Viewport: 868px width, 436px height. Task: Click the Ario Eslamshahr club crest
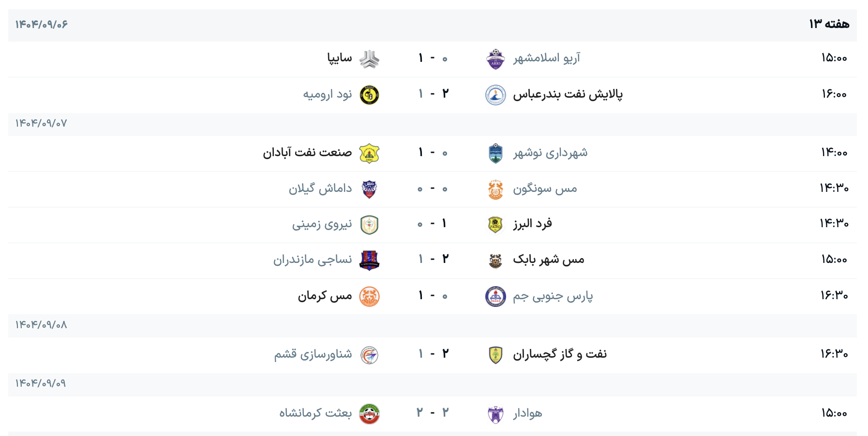pyautogui.click(x=495, y=59)
